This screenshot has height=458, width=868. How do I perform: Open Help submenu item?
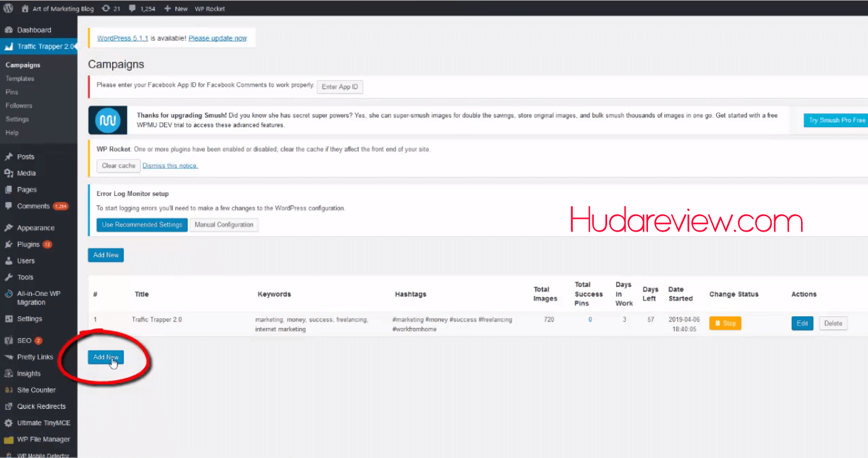12,133
